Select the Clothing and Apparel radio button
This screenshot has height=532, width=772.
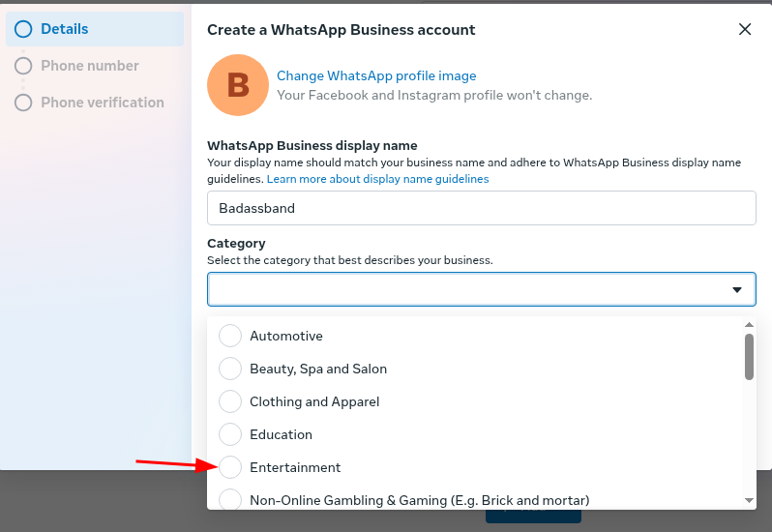[230, 401]
